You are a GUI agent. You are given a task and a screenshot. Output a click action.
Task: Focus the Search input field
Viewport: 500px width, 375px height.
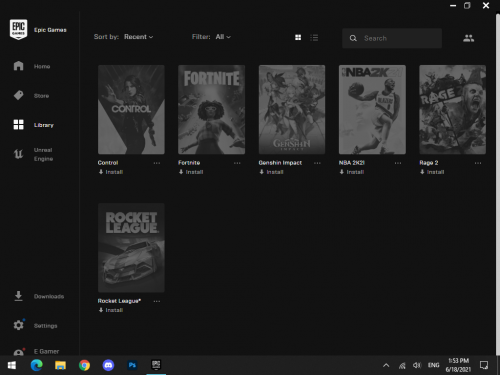click(x=392, y=38)
